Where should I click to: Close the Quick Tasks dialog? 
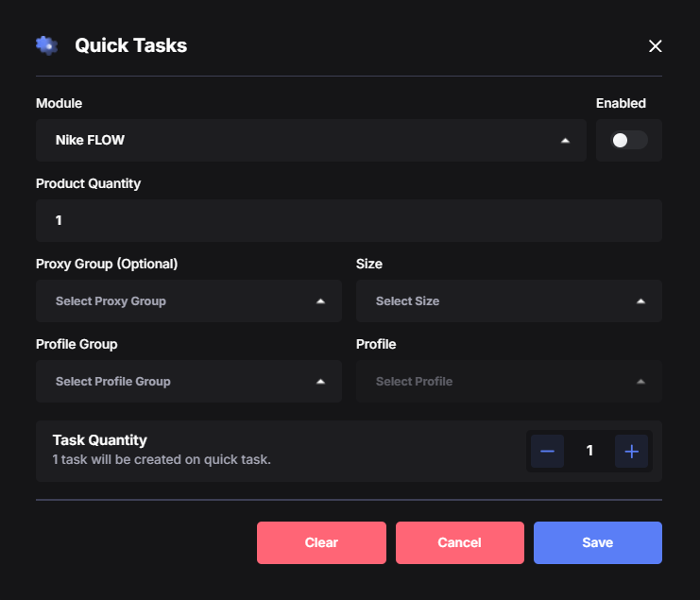point(655,46)
